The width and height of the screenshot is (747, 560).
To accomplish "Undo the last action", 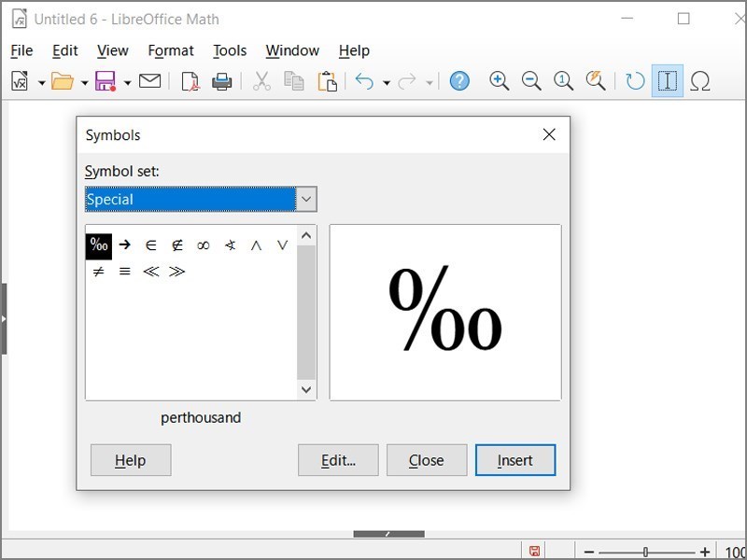I will pyautogui.click(x=365, y=81).
